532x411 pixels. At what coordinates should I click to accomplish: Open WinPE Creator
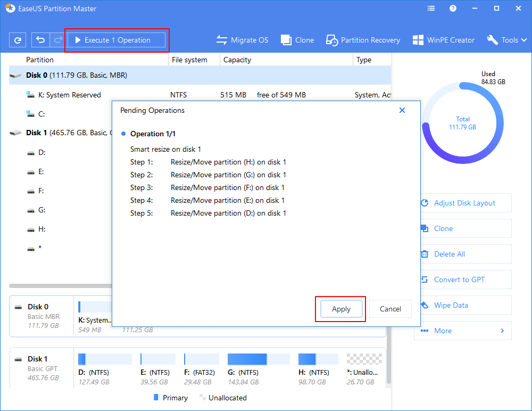444,40
